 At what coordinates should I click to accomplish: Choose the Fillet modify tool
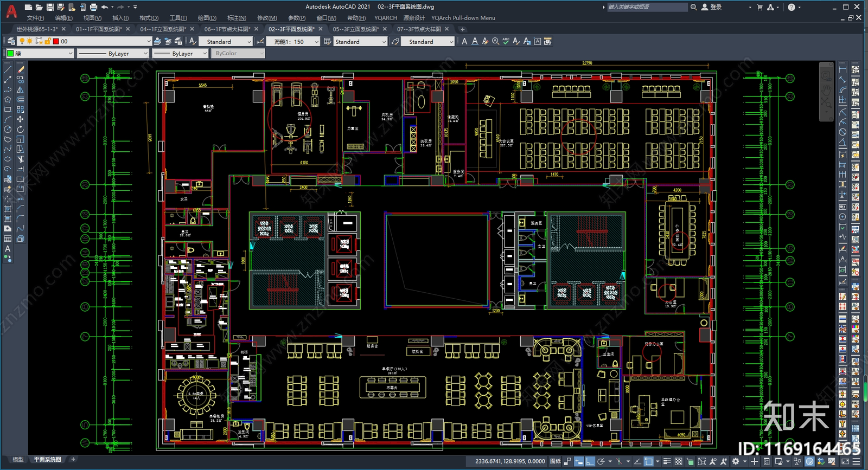point(20,218)
